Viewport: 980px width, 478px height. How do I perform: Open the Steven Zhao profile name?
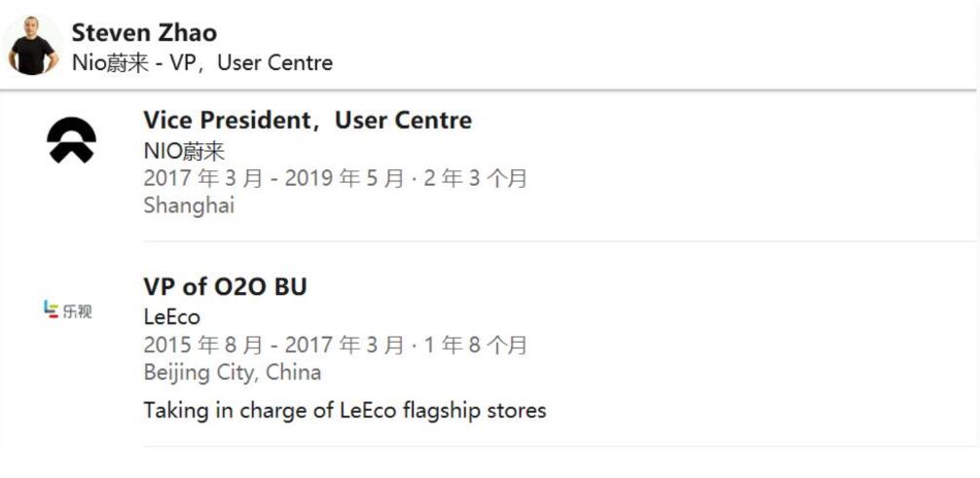144,32
